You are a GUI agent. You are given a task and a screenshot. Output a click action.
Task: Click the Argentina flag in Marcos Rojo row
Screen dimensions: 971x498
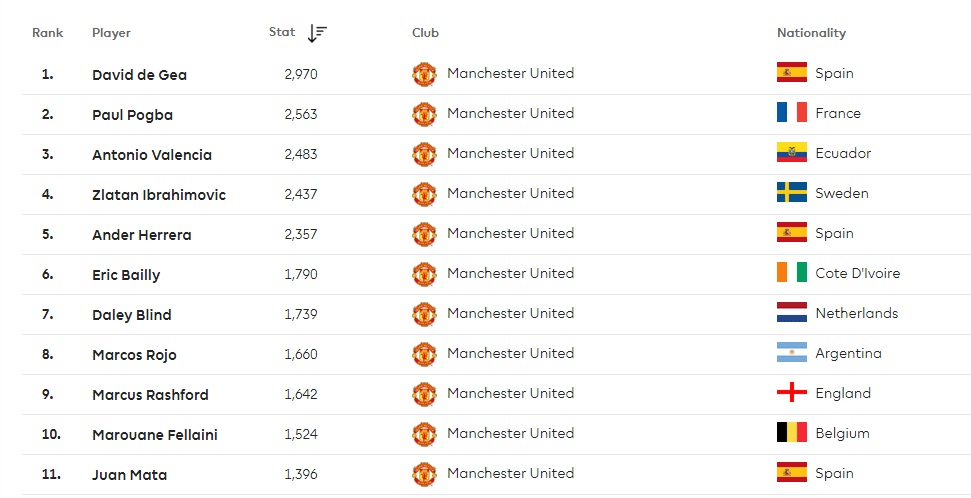(791, 353)
